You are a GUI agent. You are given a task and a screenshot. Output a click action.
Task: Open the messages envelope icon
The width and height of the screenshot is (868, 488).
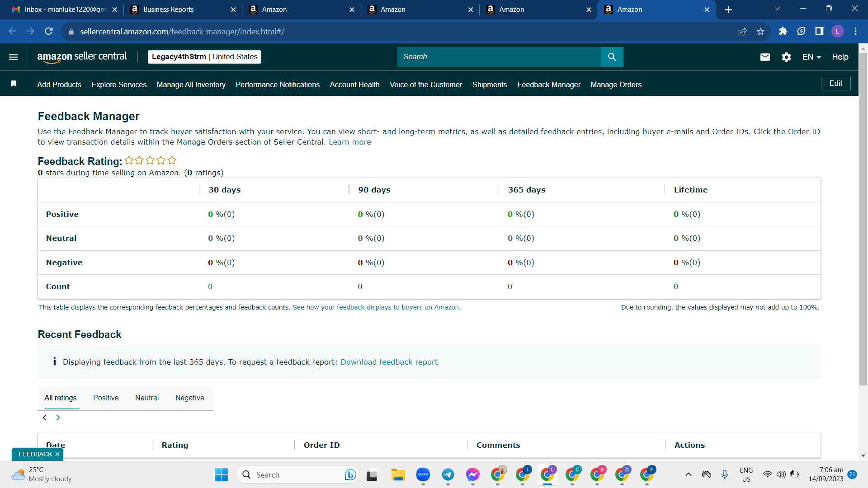coord(765,57)
